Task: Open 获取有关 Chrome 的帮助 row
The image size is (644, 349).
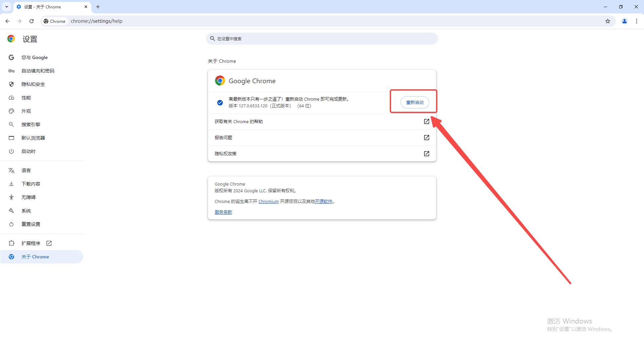Action: [322, 121]
